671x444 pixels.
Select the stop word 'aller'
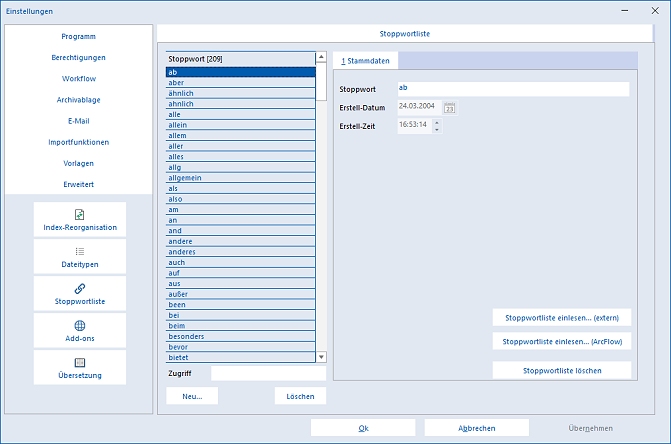241,146
